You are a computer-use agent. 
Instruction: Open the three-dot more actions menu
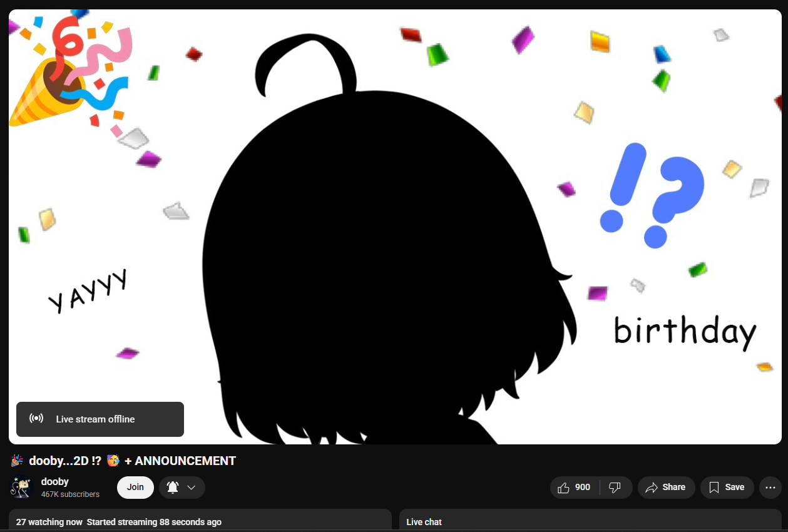[770, 488]
